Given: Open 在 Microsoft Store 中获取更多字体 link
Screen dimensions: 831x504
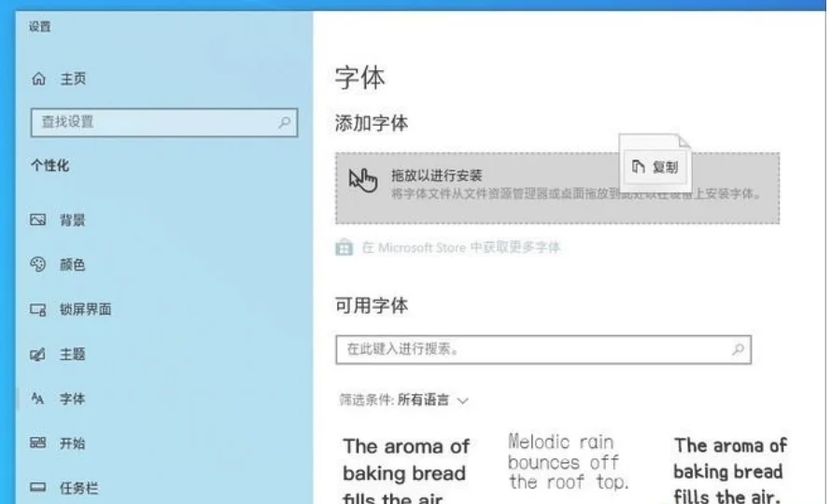Looking at the screenshot, I should click(x=460, y=247).
